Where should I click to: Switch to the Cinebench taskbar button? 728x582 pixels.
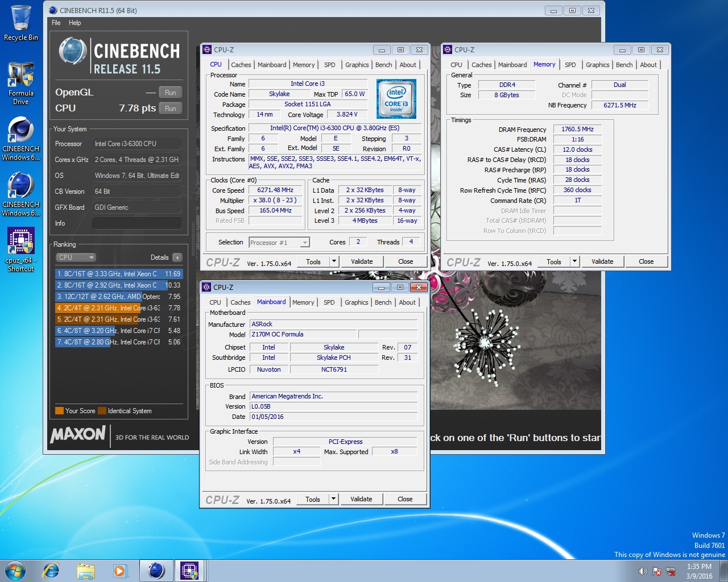(x=156, y=571)
